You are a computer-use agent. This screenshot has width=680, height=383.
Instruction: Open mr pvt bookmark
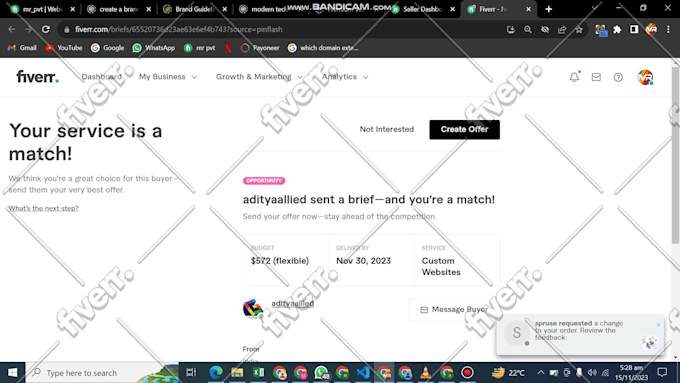[x=199, y=48]
